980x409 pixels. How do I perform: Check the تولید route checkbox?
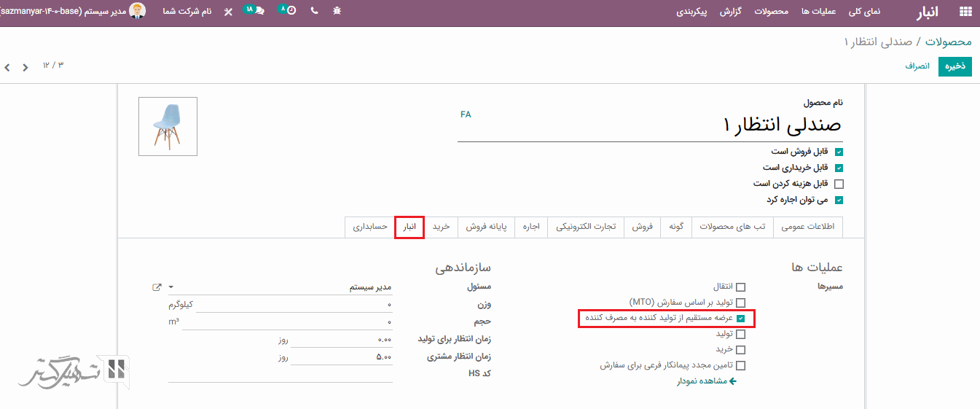[x=741, y=335]
